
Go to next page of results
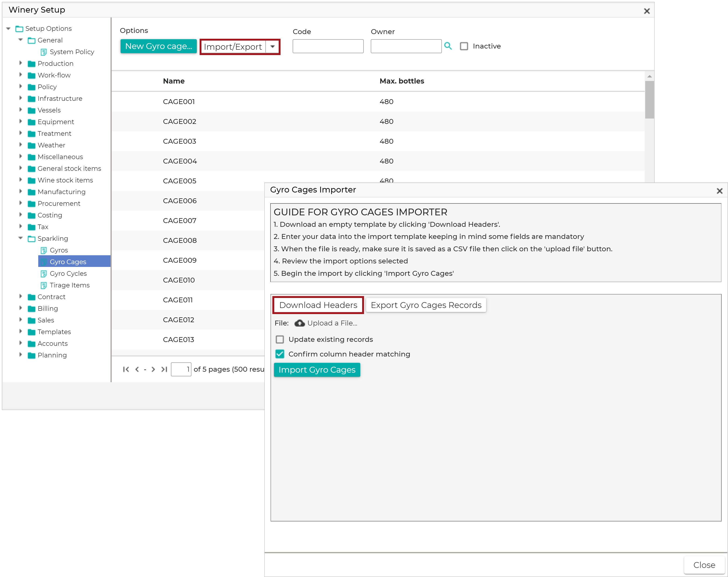pyautogui.click(x=153, y=369)
